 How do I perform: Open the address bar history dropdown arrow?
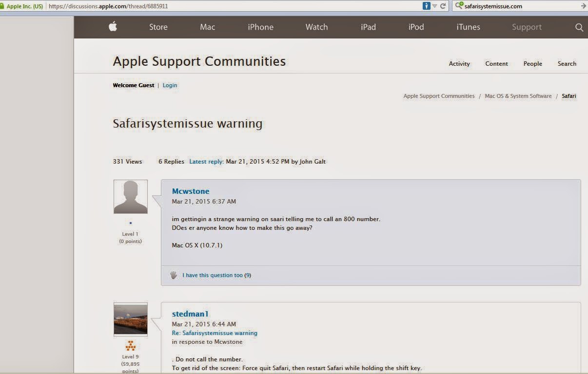[x=434, y=6]
